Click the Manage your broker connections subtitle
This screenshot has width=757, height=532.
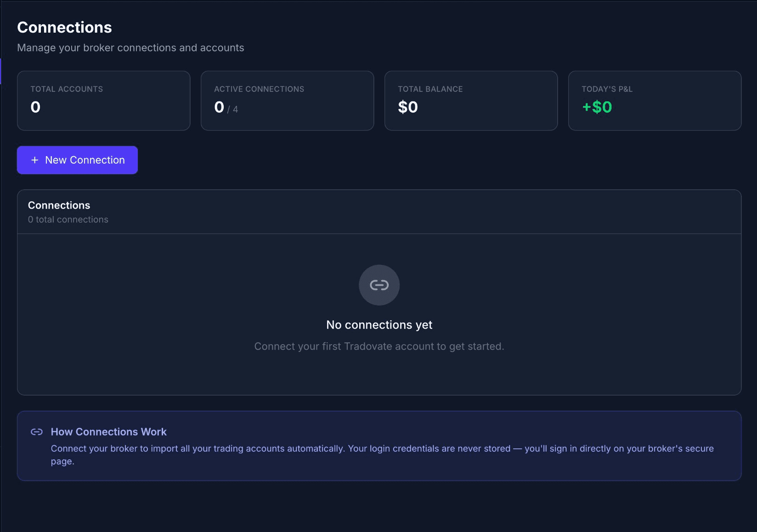click(x=130, y=47)
